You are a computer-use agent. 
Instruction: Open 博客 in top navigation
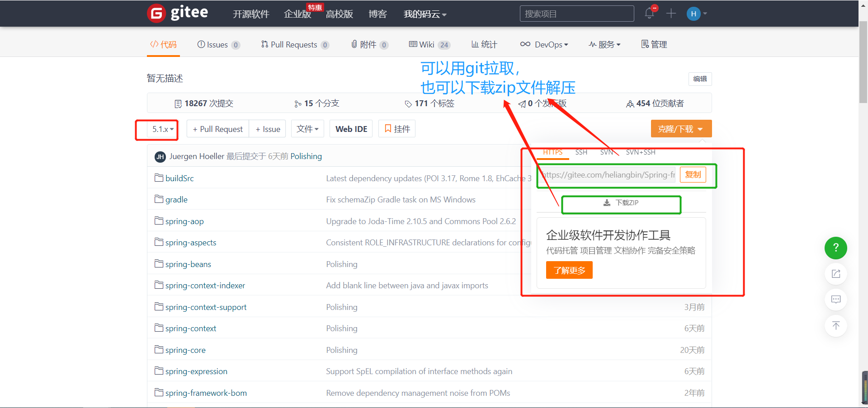(x=377, y=14)
